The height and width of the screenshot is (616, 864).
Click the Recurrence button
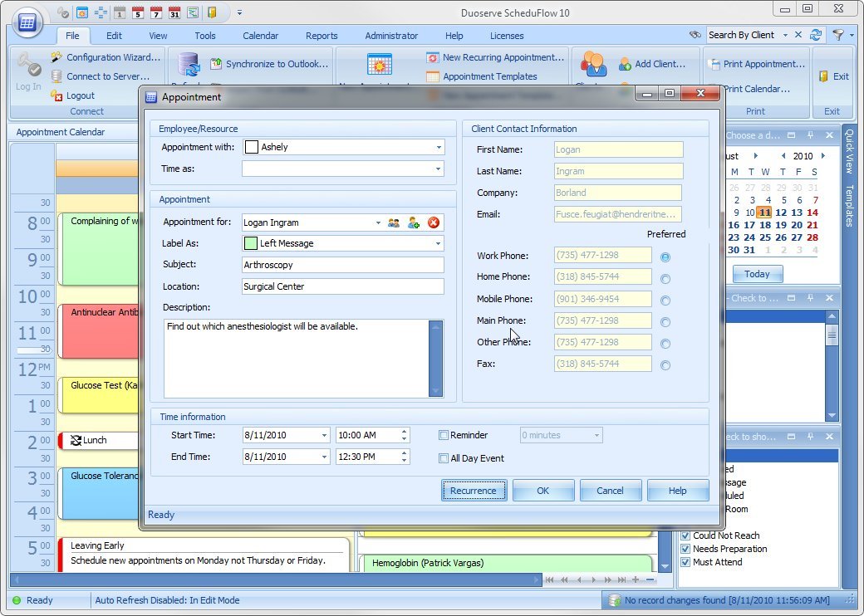pyautogui.click(x=474, y=490)
